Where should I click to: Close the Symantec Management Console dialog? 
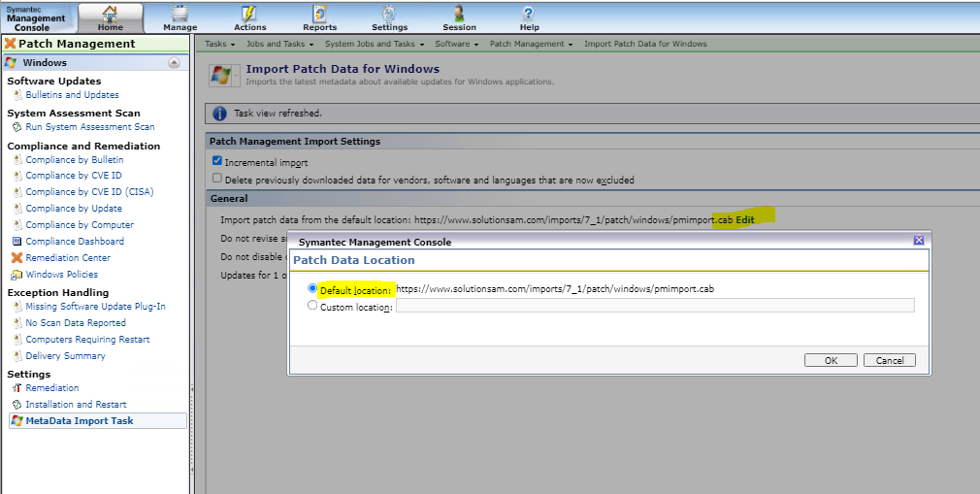[918, 240]
